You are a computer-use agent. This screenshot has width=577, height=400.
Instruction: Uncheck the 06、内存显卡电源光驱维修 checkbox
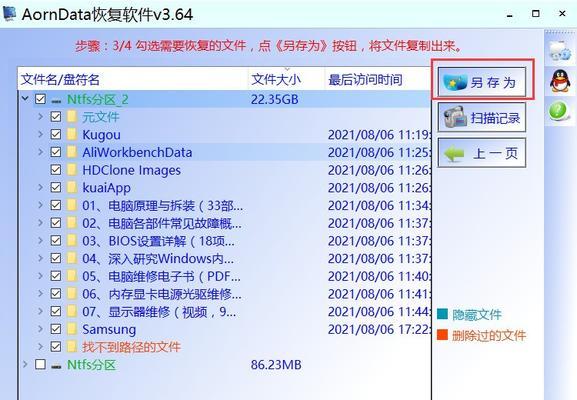coord(56,293)
